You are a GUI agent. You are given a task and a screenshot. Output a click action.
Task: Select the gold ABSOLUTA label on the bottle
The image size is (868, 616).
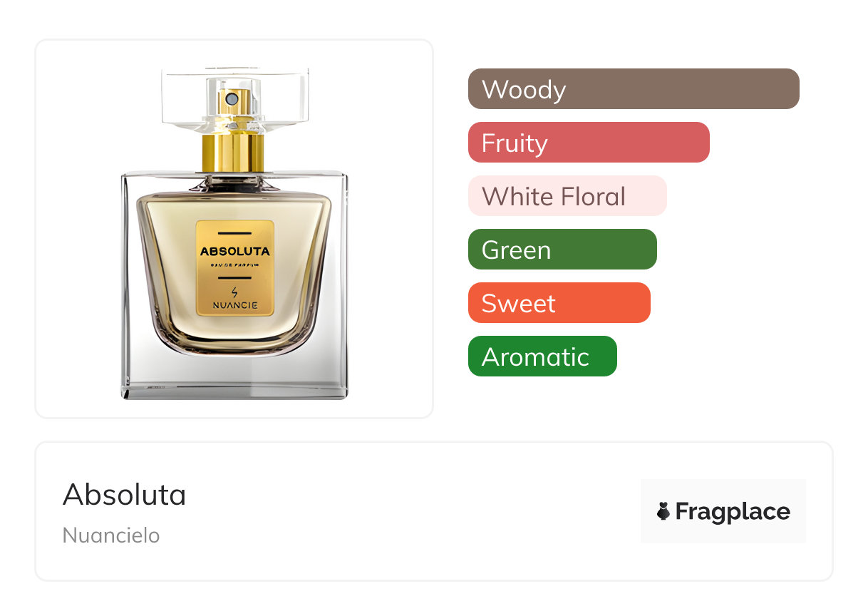(235, 268)
